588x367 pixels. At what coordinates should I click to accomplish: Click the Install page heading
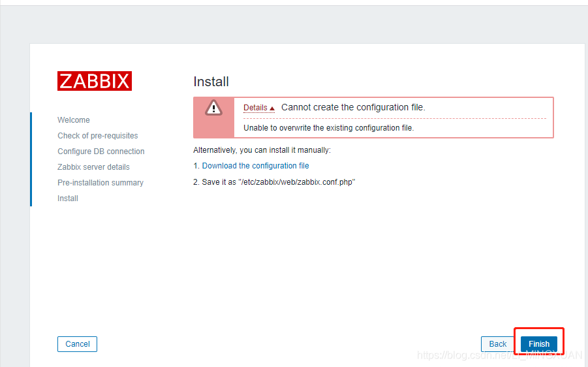(211, 82)
